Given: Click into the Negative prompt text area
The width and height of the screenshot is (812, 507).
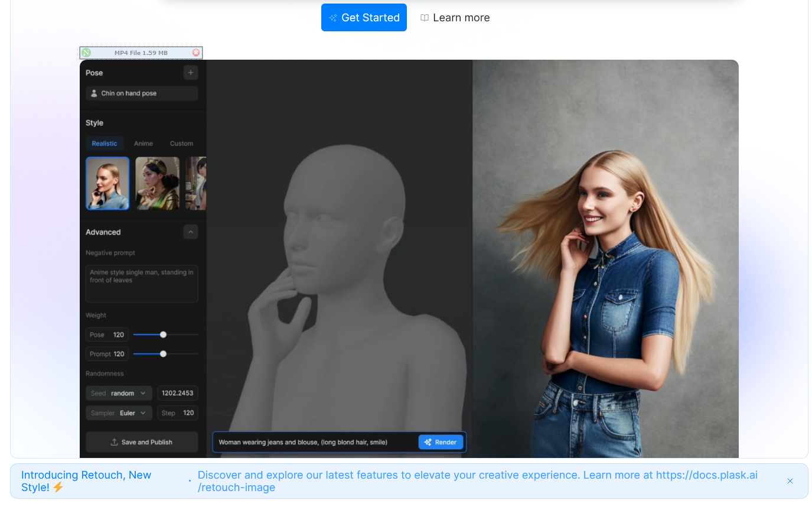Looking at the screenshot, I should (142, 284).
